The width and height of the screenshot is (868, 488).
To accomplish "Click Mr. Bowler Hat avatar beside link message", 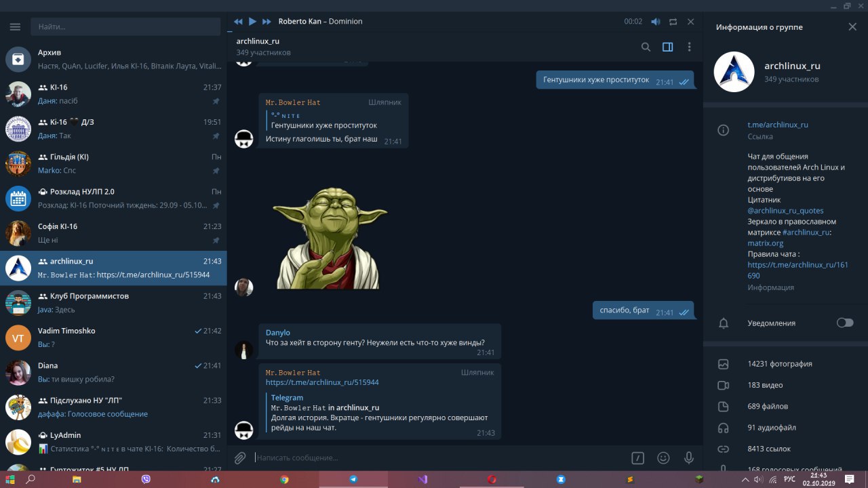I will [244, 430].
